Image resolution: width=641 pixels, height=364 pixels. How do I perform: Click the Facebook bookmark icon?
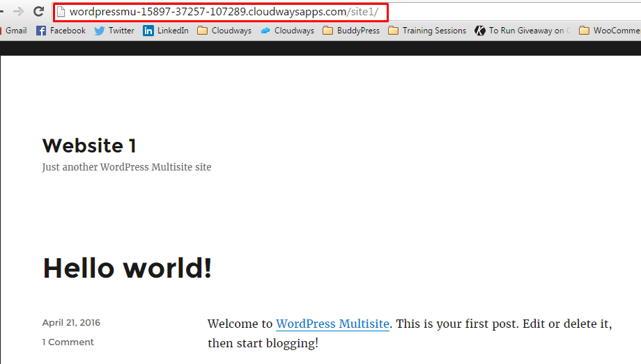[x=41, y=31]
